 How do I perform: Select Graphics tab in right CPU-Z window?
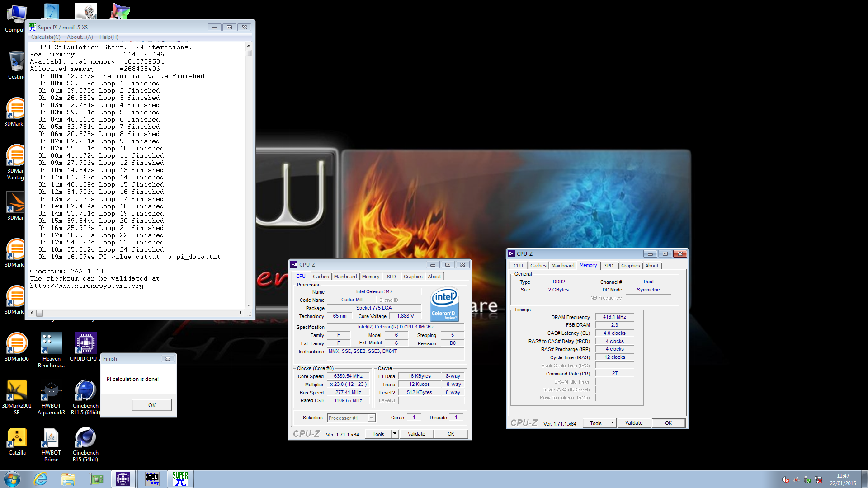pos(631,266)
